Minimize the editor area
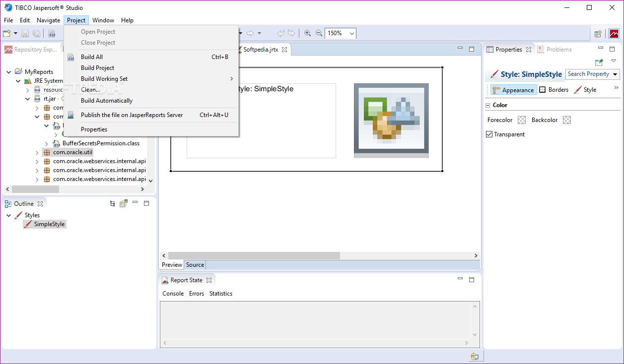Viewport: 624px width, 364px height. coord(460,49)
